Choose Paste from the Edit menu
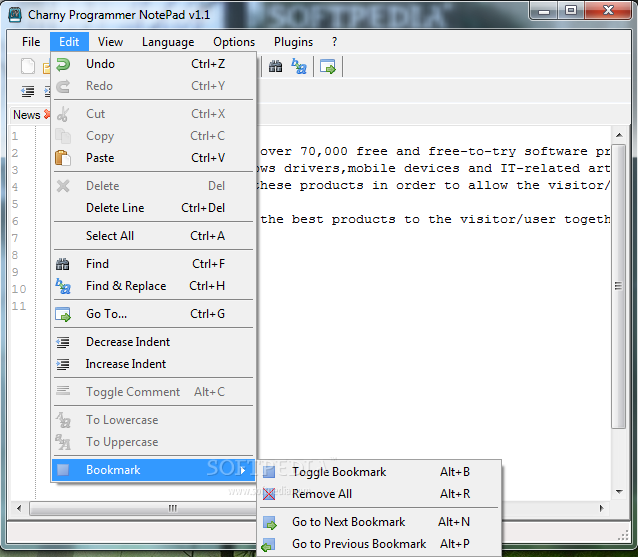The width and height of the screenshot is (638, 557). (153, 158)
